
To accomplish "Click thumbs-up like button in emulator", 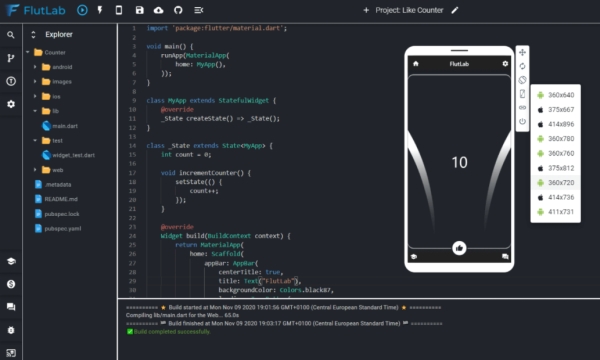I will pos(459,248).
